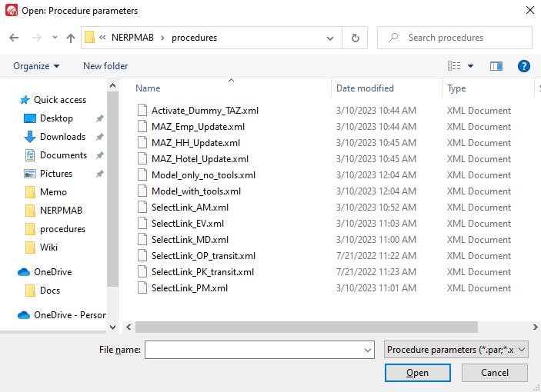Open the Procedure parameters file type dropdown
Screen dimensions: 541x392
(x=456, y=350)
